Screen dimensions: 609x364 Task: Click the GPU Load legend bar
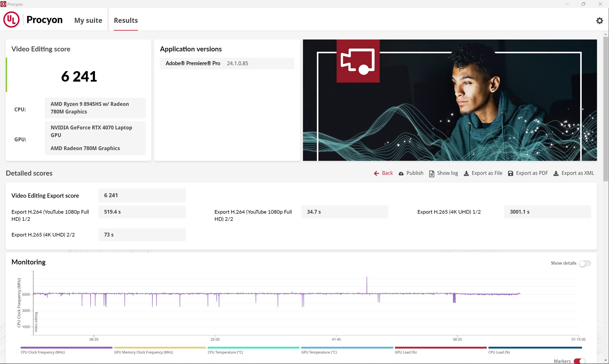[441, 348]
